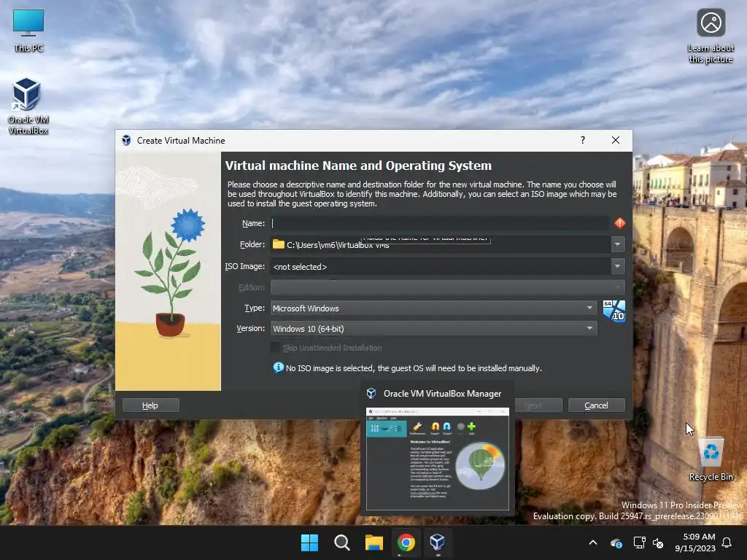Click the muted volume tray icon

click(658, 542)
